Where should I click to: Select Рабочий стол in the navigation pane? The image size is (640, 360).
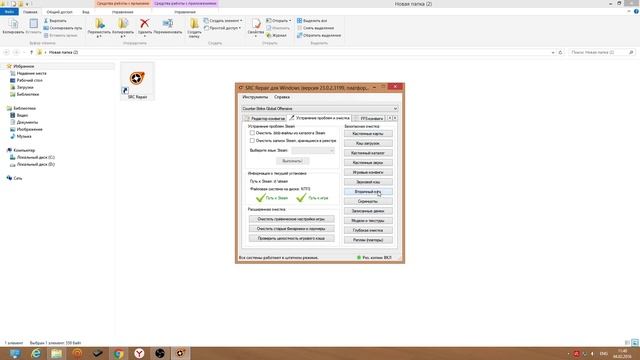pos(29,80)
